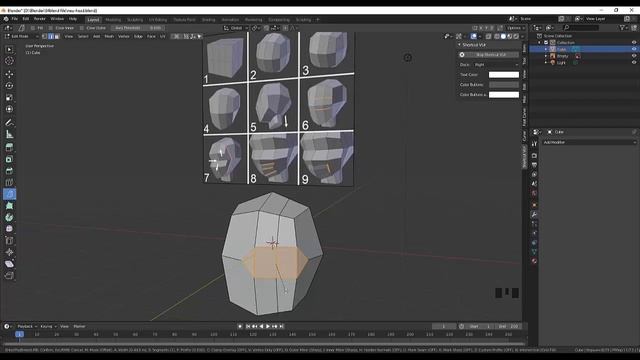640x360 pixels.
Task: Select the Smooth tool
Action: click(x=9, y=229)
